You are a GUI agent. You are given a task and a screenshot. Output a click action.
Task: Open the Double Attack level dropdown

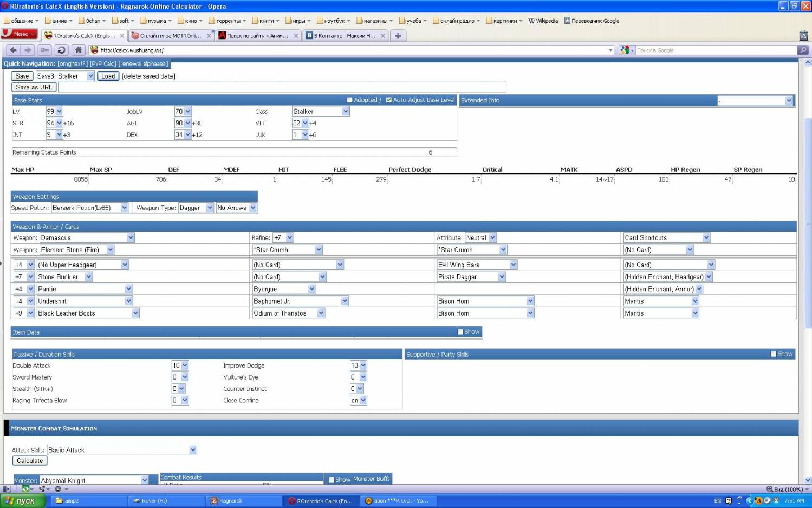click(x=180, y=365)
